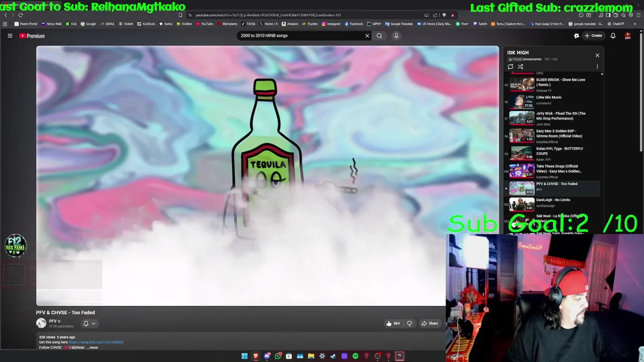Close the IDK HIGH playlist panel
Viewport: 644px width, 362px height.
click(x=597, y=55)
